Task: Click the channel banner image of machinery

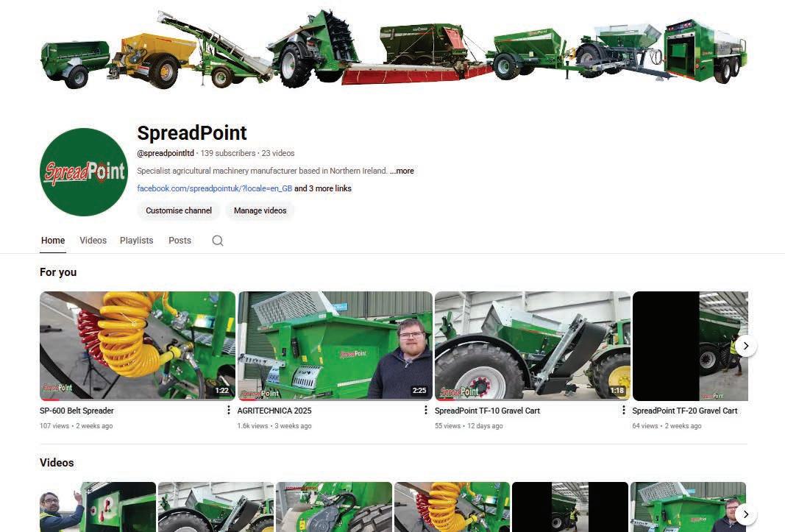Action: point(394,49)
